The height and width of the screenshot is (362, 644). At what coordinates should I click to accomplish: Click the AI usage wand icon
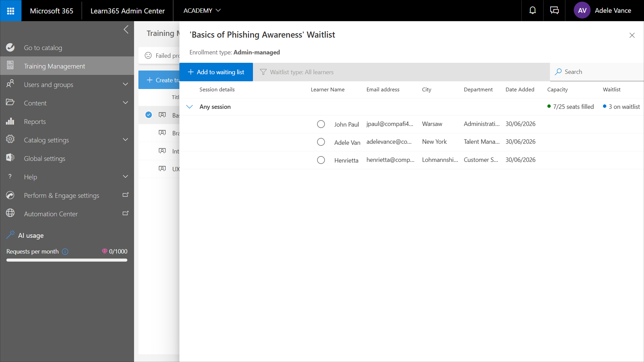click(11, 235)
